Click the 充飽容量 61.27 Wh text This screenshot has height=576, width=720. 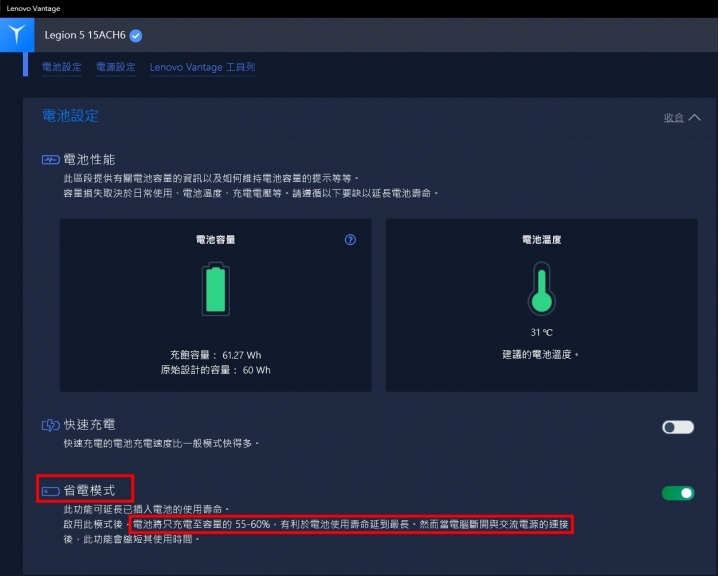click(215, 355)
